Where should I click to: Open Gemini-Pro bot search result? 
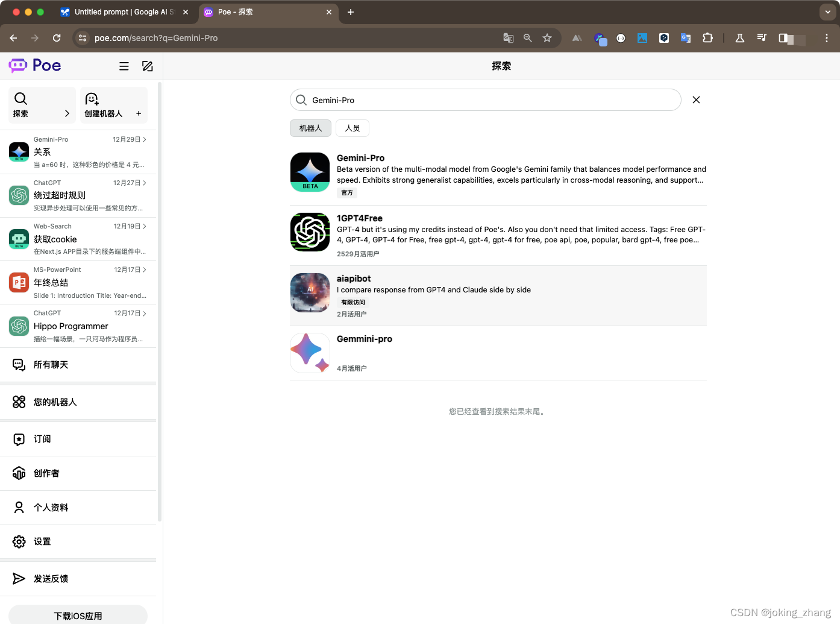click(498, 175)
